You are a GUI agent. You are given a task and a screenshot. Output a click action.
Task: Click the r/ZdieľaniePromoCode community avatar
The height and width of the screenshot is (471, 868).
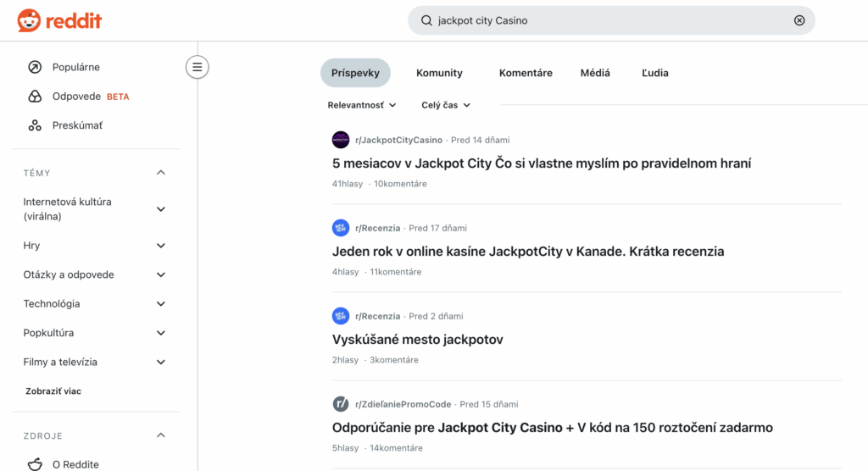tap(341, 404)
